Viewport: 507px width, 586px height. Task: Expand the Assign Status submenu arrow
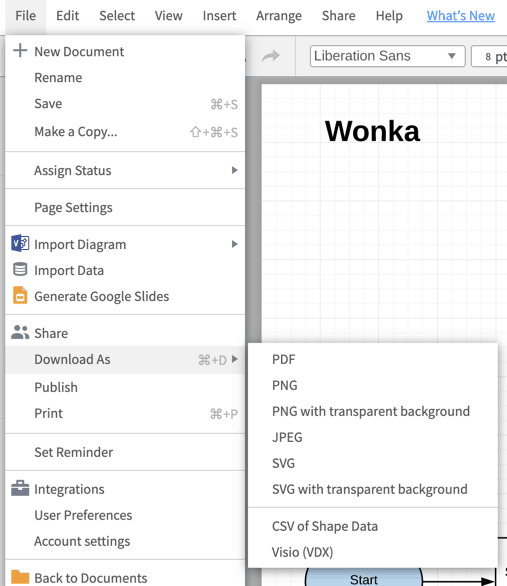pyautogui.click(x=234, y=170)
